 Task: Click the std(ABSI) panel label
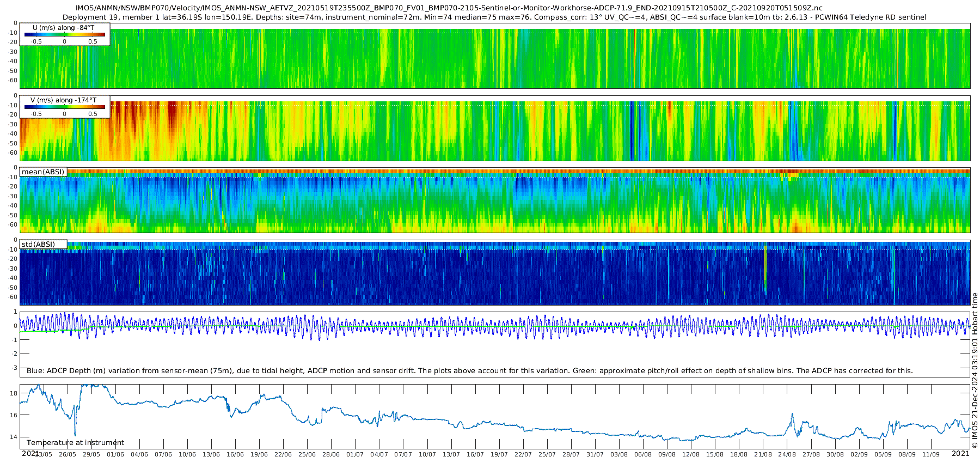(38, 244)
